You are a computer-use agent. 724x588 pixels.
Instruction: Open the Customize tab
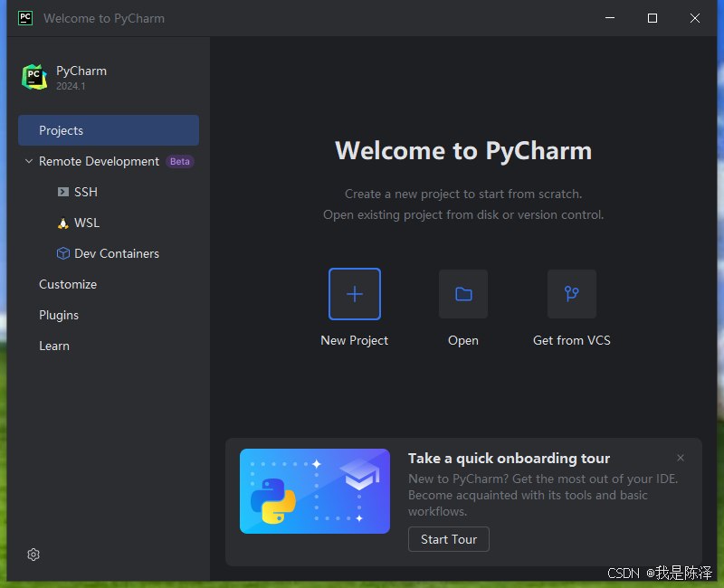pyautogui.click(x=68, y=284)
